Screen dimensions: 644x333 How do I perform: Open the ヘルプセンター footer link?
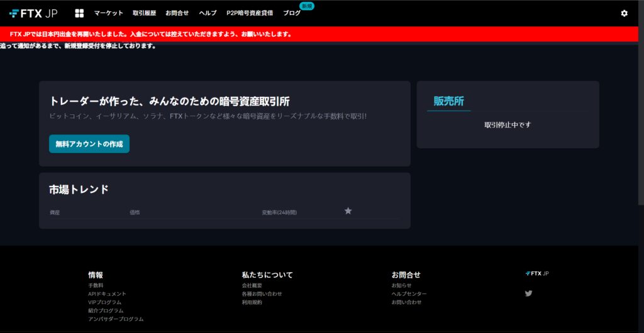click(x=409, y=293)
